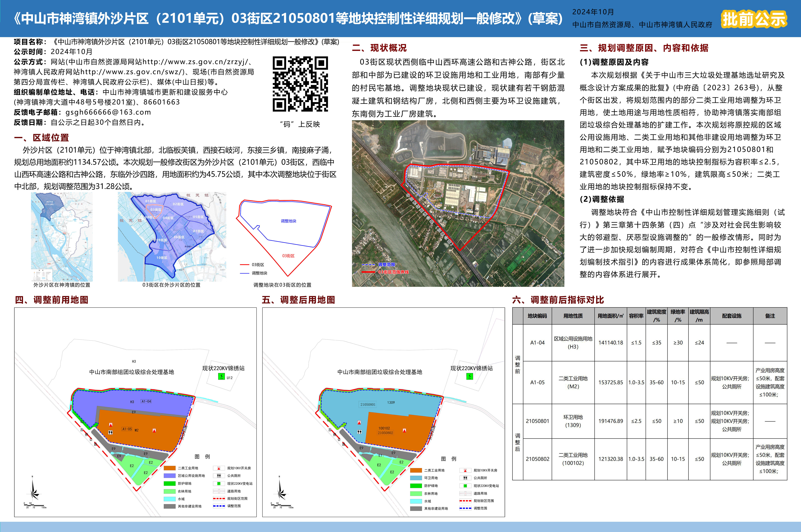Click the gray 其他非建设用地 swatch in 调整后 legend
801x532 pixels.
pyautogui.click(x=416, y=509)
